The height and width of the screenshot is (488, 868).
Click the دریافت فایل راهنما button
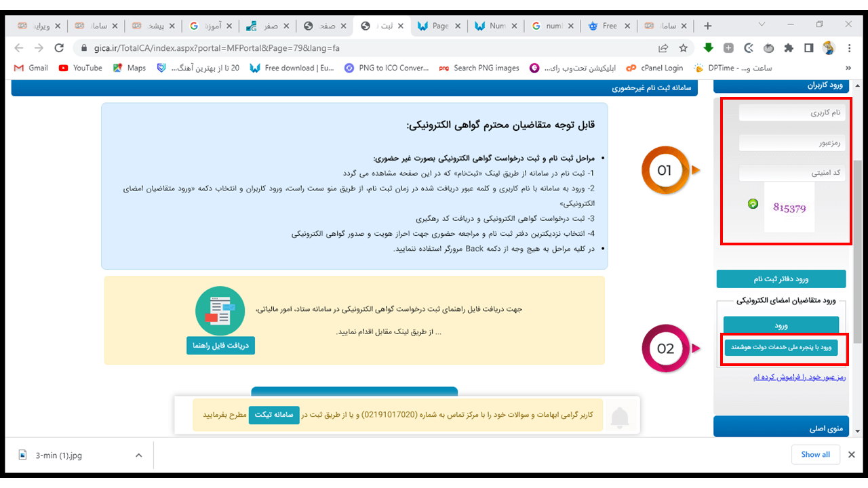click(x=220, y=345)
